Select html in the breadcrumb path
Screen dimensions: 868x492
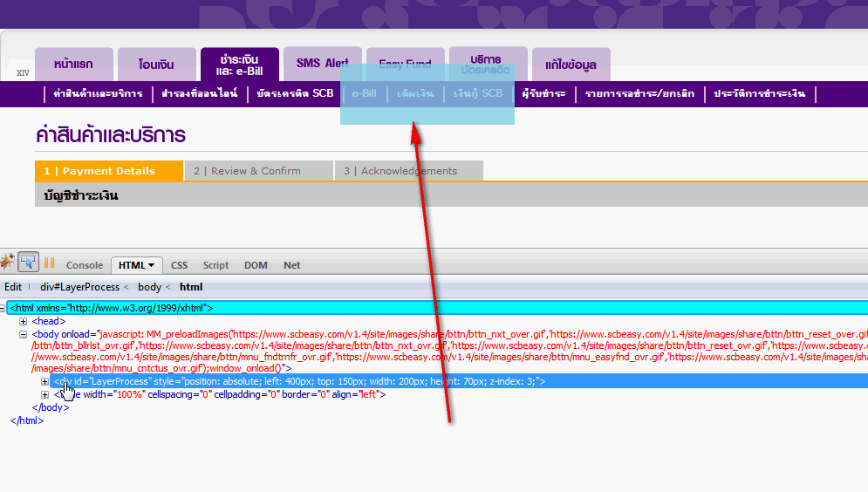coord(191,287)
